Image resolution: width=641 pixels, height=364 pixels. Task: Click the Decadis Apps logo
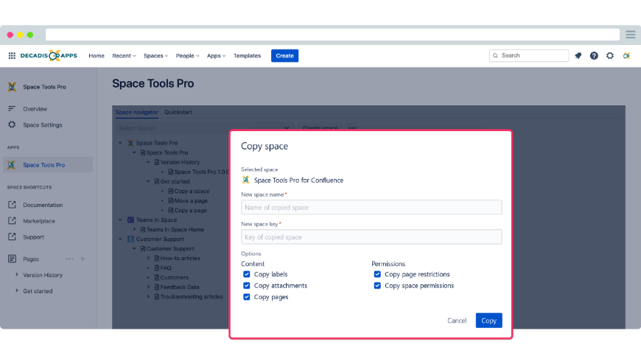click(x=49, y=55)
